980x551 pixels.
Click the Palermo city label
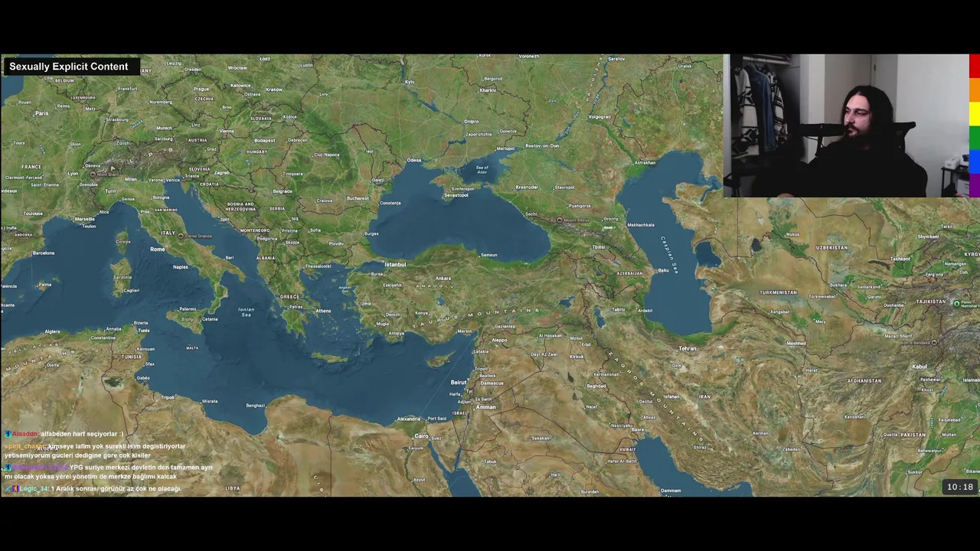(188, 309)
